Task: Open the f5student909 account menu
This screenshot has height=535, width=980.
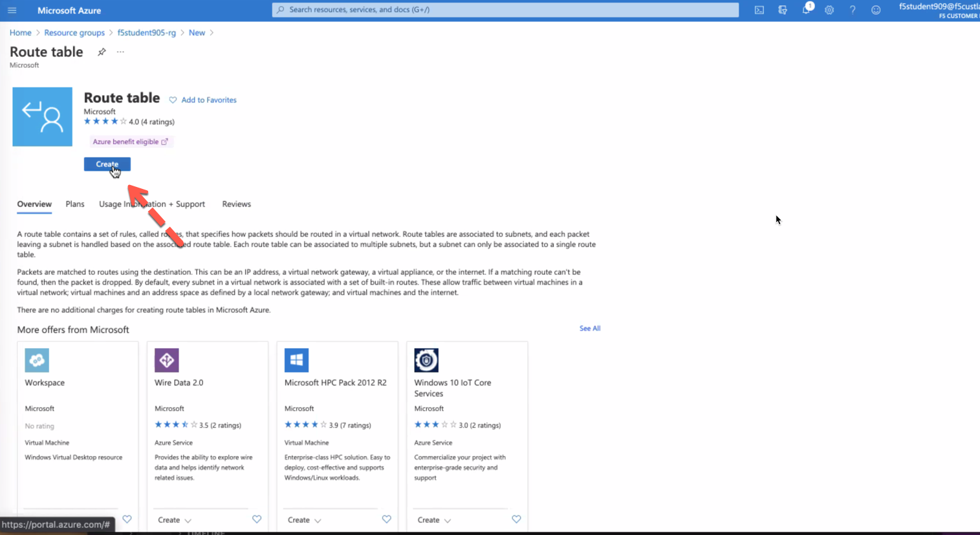Action: [x=939, y=10]
